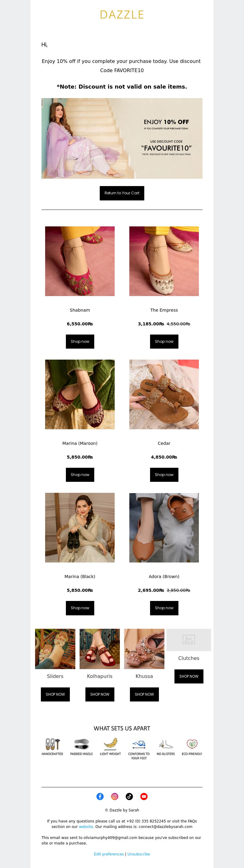
Task: Click the Light Weight feather icon
Action: click(x=110, y=744)
